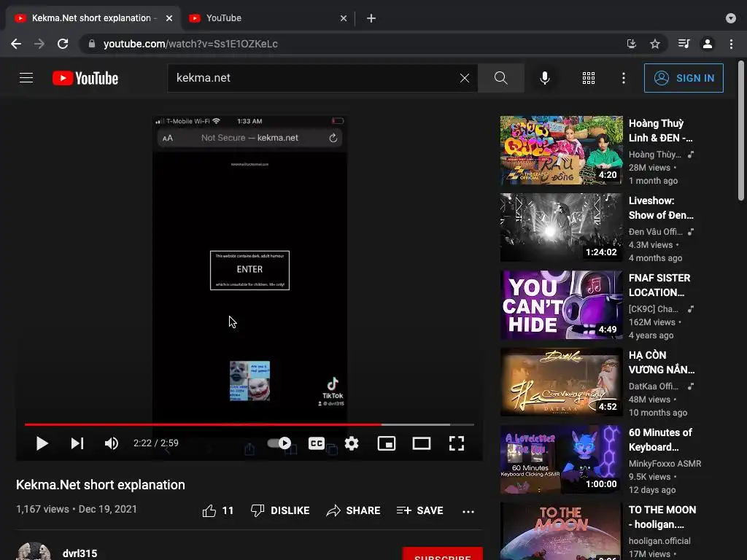Image resolution: width=747 pixels, height=560 pixels.
Task: Open a new browser tab
Action: click(x=371, y=18)
